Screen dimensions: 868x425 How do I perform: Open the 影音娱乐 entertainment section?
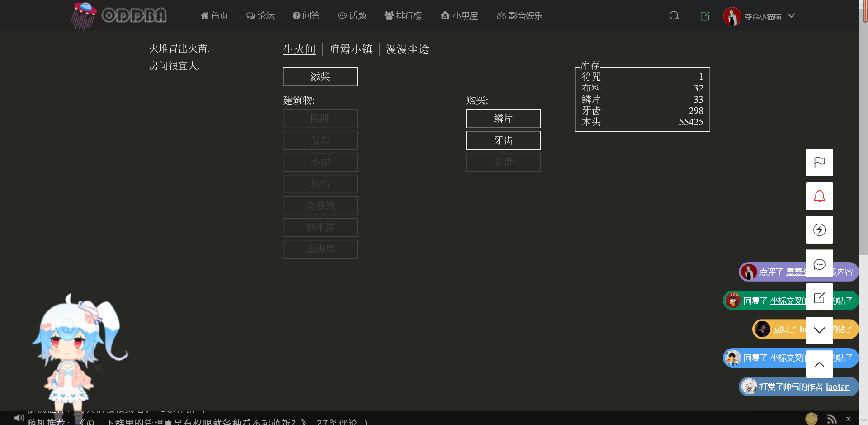pyautogui.click(x=520, y=16)
